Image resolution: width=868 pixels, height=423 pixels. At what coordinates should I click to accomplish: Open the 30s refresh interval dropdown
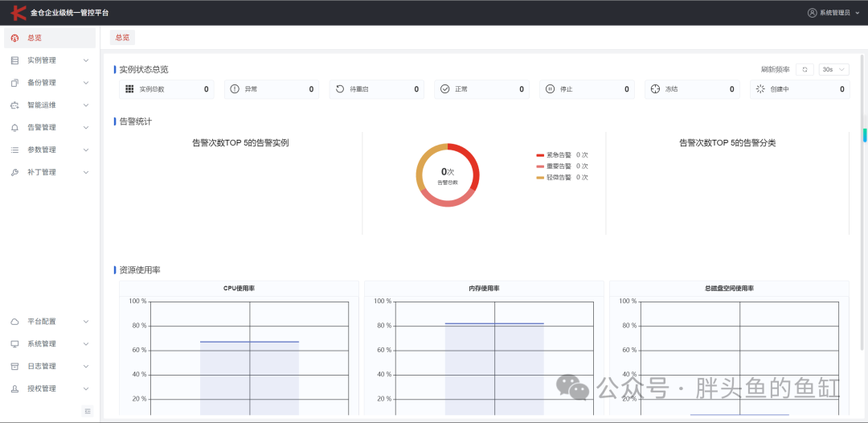pos(834,69)
